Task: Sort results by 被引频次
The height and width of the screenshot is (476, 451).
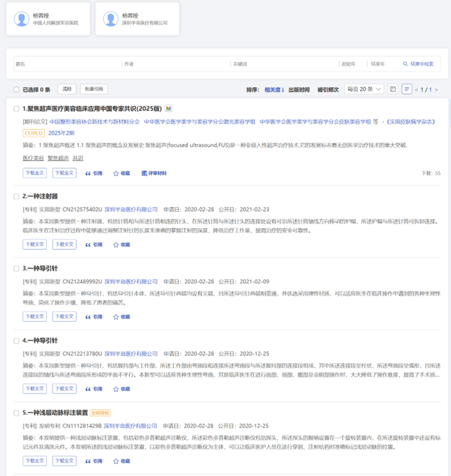Action: pyautogui.click(x=328, y=90)
